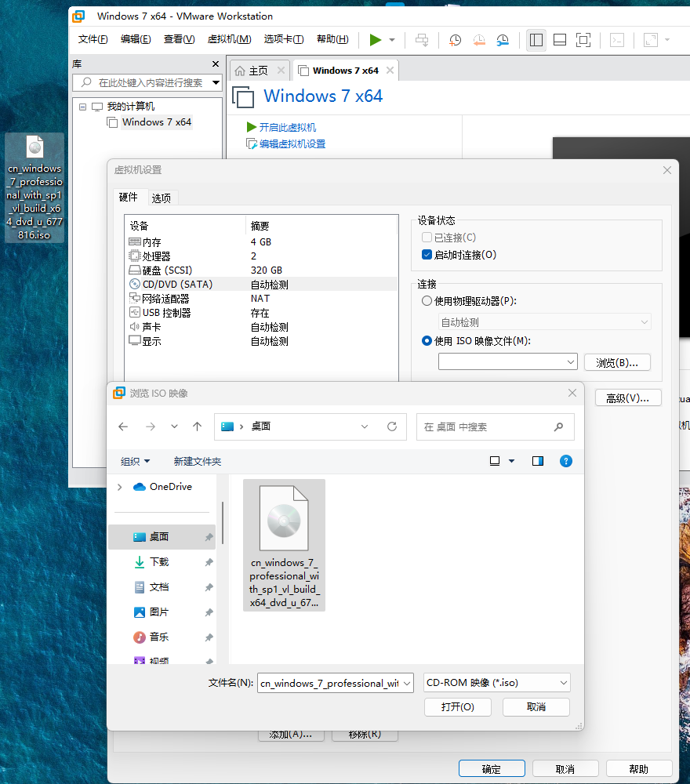The height and width of the screenshot is (784, 690).
Task: Select 下载 in the navigation pane
Action: (x=162, y=562)
